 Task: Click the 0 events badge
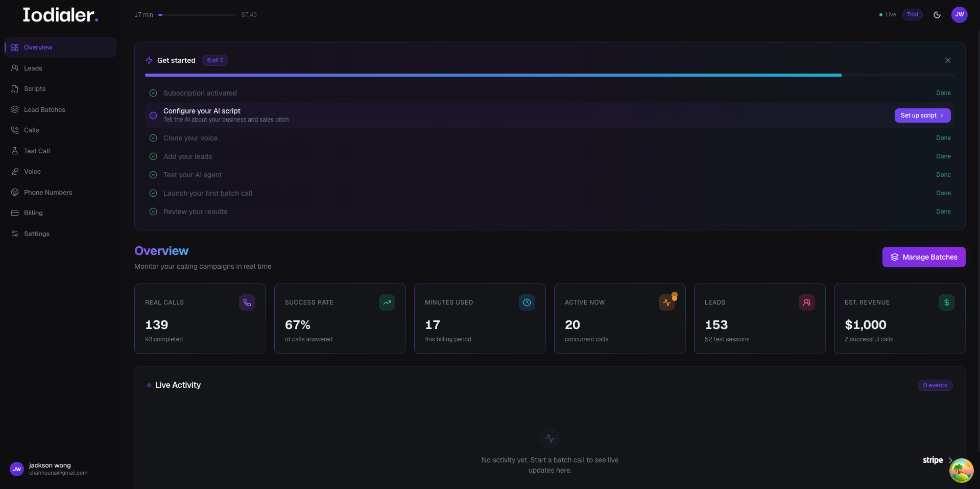point(935,385)
